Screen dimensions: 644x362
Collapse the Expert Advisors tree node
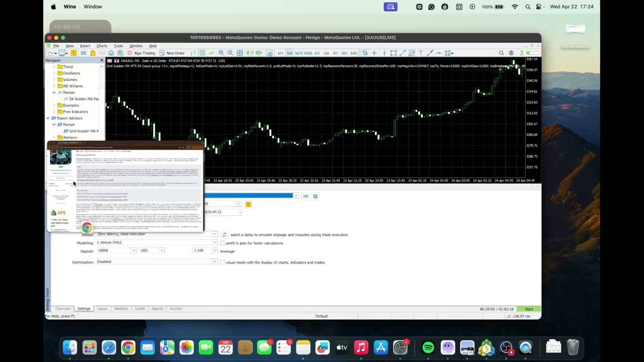[48, 118]
